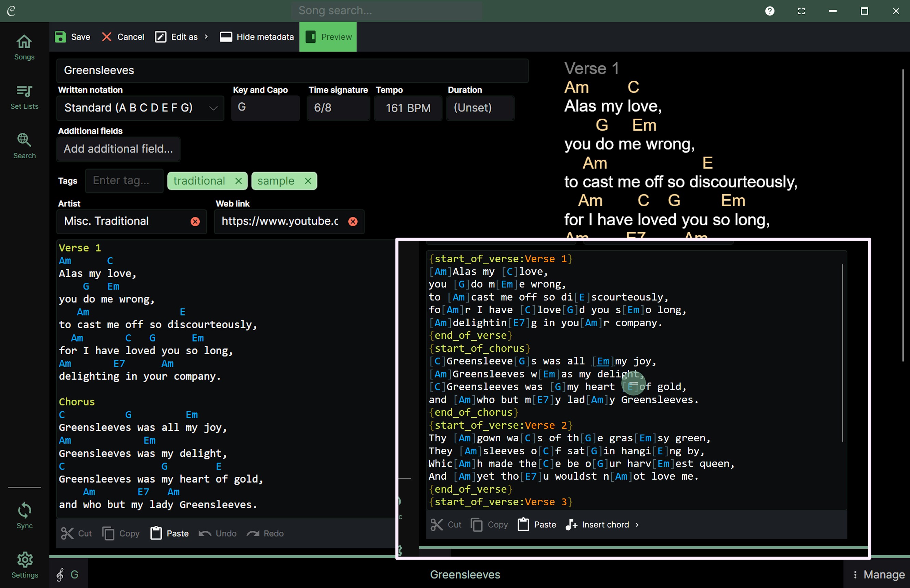Click the ChordPro editor scrollbar
This screenshot has width=910, height=588.
(842, 352)
